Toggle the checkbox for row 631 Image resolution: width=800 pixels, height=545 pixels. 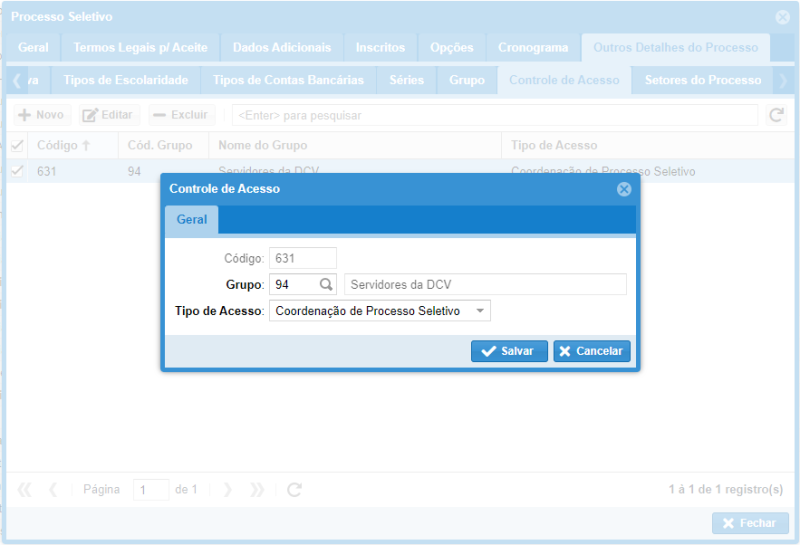pyautogui.click(x=17, y=172)
